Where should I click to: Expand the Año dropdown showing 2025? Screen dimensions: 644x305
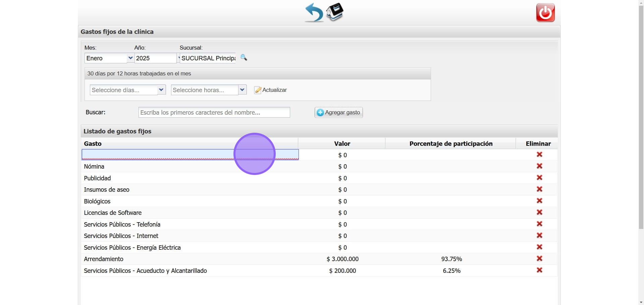pyautogui.click(x=156, y=58)
